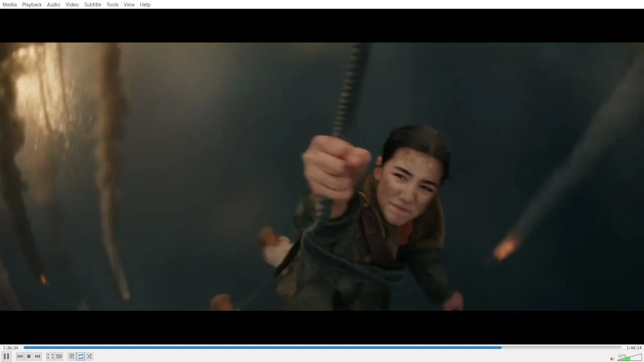Open the Subtitle menu
This screenshot has width=644, height=362.
(93, 5)
